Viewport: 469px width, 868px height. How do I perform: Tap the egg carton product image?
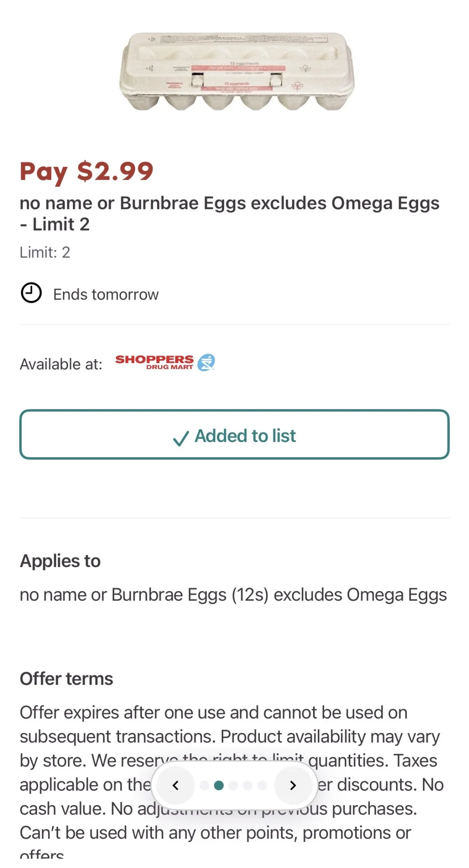pyautogui.click(x=237, y=72)
